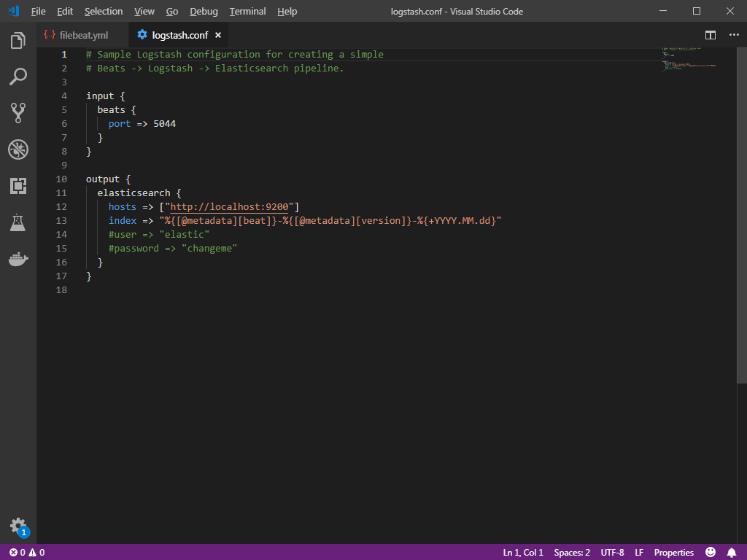Change indentation via Spaces: 2

[x=572, y=553]
